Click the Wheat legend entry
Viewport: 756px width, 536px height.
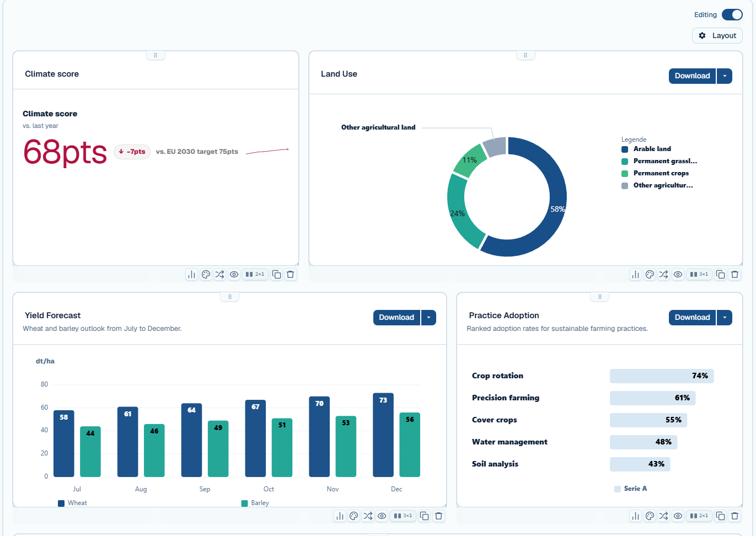73,503
